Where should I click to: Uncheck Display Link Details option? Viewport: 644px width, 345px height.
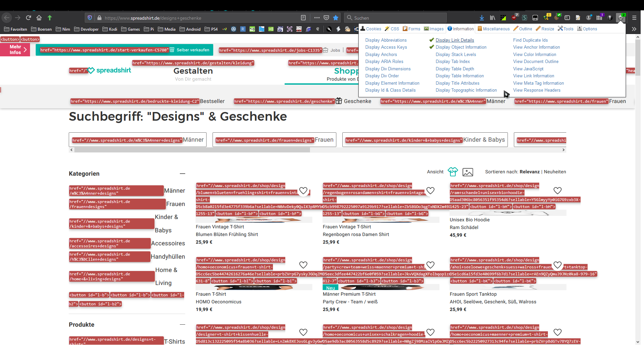pyautogui.click(x=454, y=40)
